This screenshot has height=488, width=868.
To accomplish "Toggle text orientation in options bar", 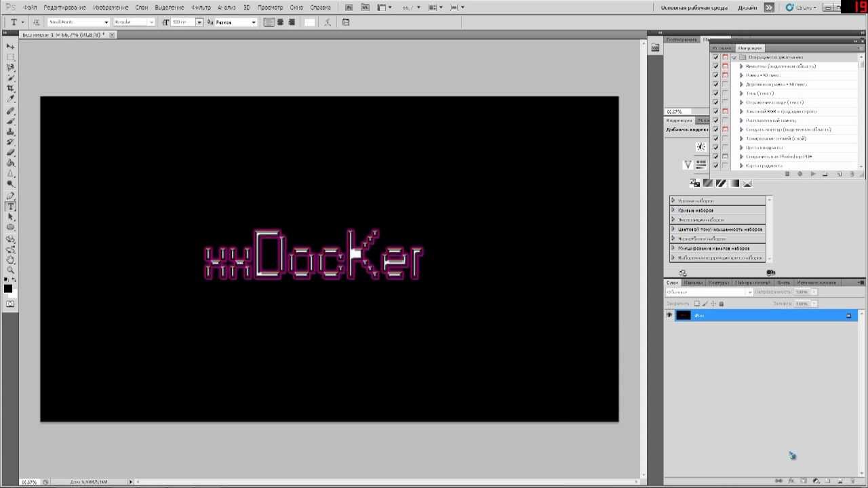I will point(36,22).
